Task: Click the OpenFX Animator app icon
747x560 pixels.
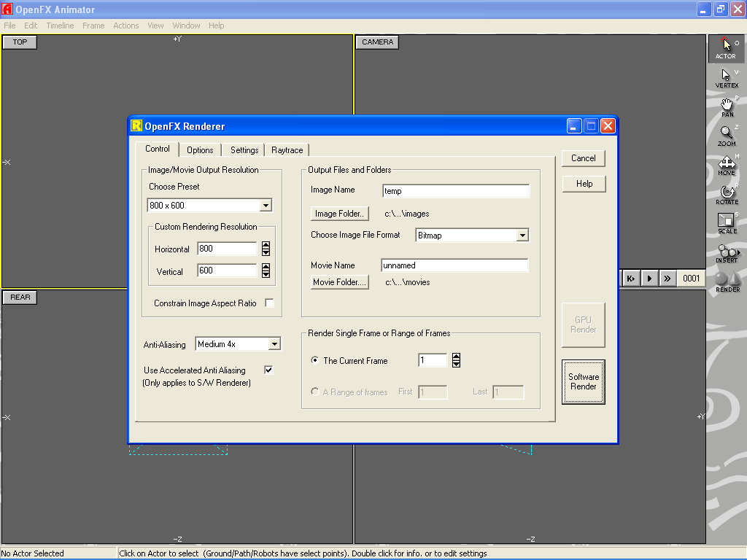Action: click(7, 9)
